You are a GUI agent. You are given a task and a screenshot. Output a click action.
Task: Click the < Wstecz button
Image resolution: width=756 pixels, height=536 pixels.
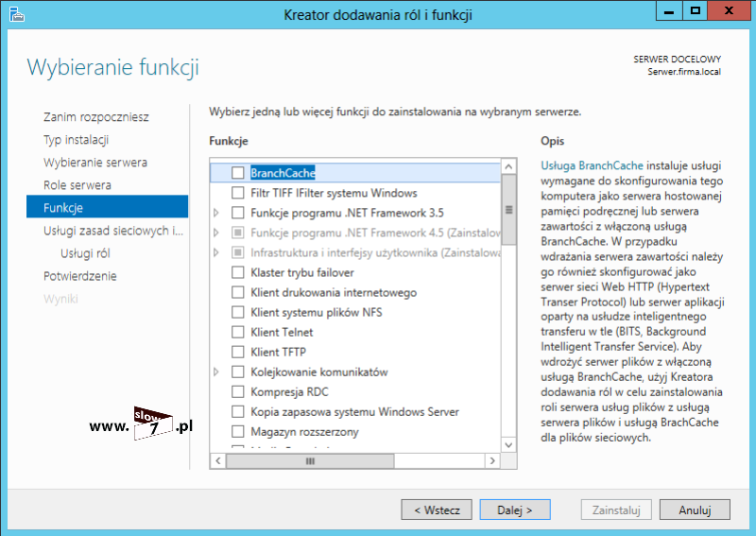(437, 510)
